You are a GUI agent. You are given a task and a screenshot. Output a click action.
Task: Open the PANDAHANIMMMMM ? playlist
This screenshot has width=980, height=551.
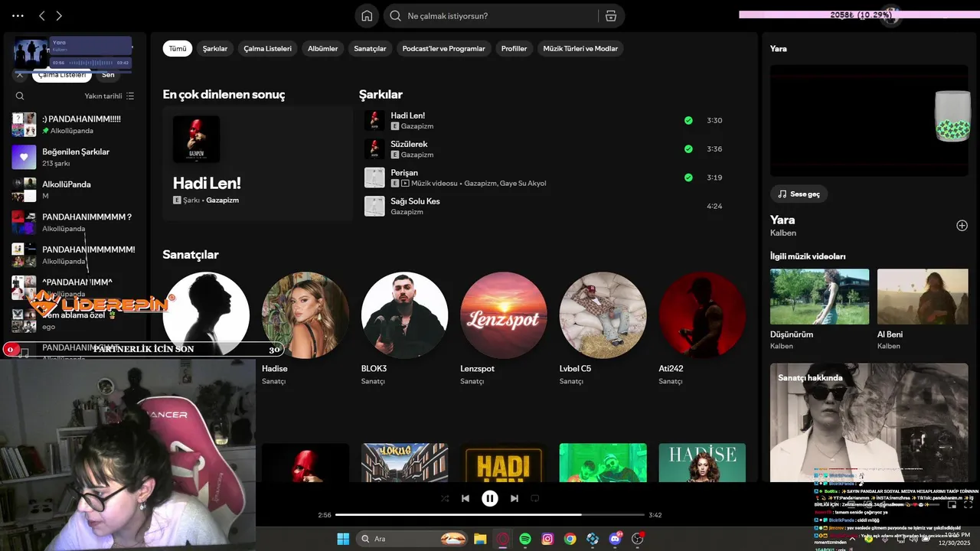[x=75, y=222]
